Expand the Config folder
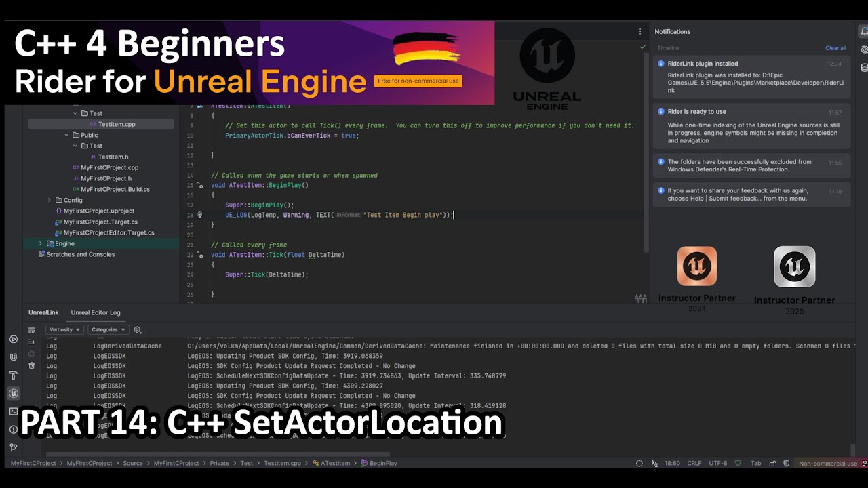 coord(49,200)
